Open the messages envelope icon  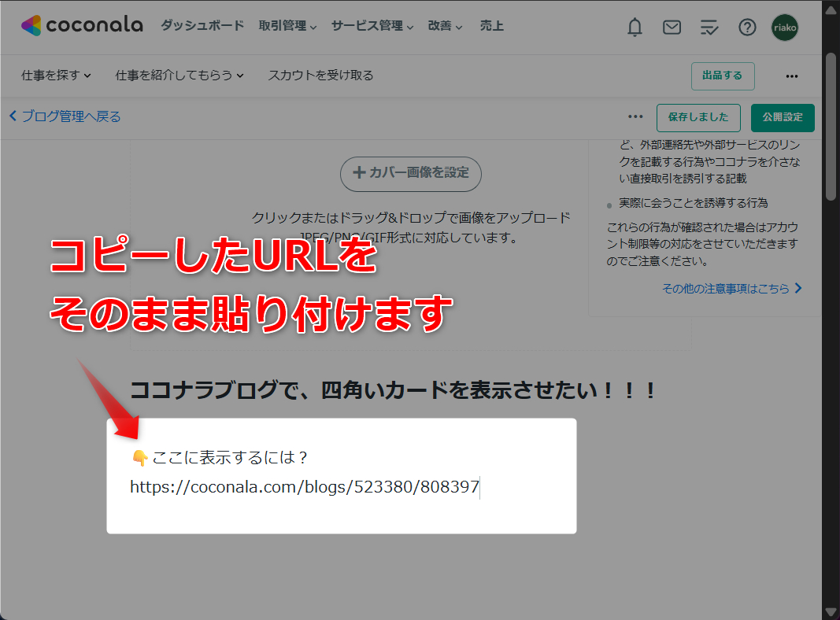pyautogui.click(x=672, y=27)
